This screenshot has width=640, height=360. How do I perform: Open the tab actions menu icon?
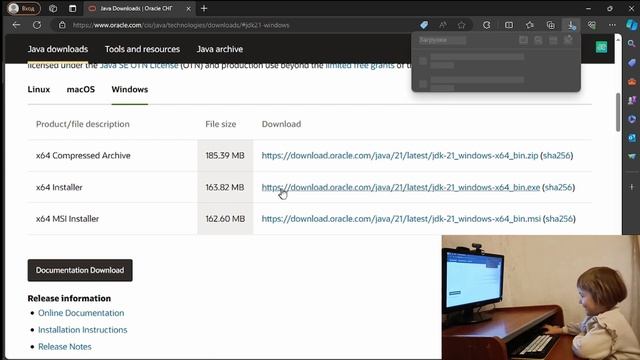click(72, 8)
